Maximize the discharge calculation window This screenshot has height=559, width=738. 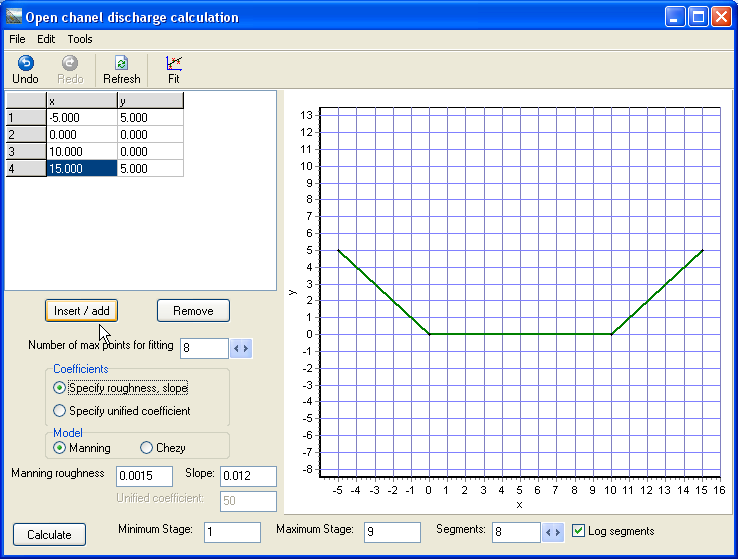pos(698,17)
